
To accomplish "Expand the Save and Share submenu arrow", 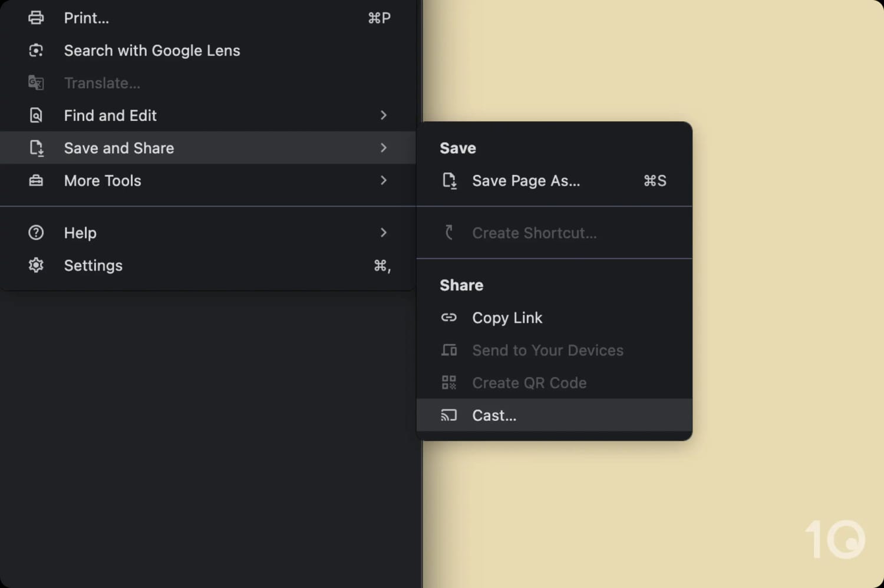I will pyautogui.click(x=384, y=148).
